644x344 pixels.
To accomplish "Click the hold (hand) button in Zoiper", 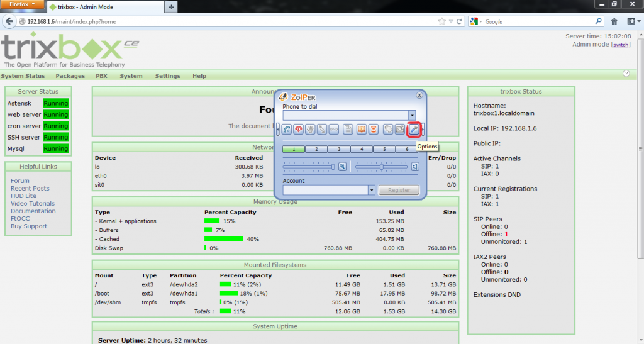I will coord(310,130).
